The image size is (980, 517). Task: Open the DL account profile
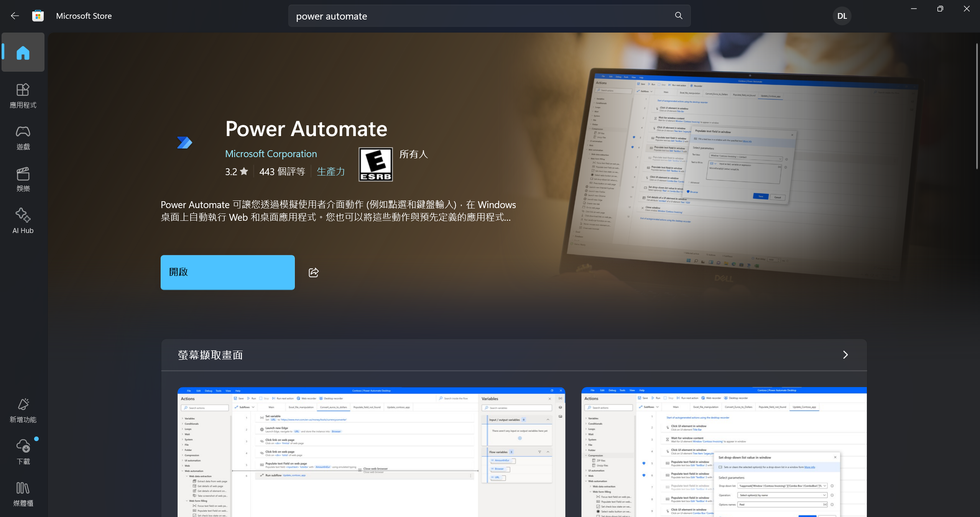(842, 16)
